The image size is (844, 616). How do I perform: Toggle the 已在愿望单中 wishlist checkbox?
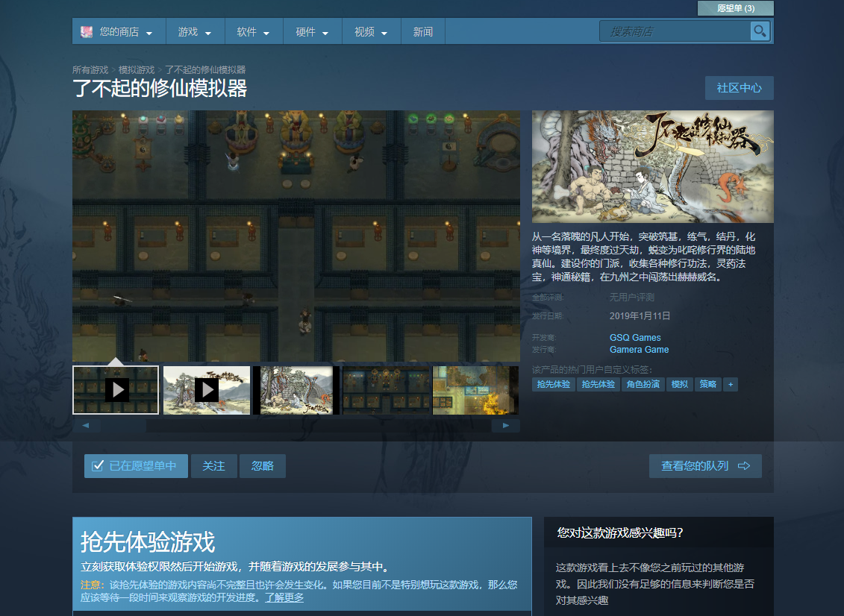point(98,466)
